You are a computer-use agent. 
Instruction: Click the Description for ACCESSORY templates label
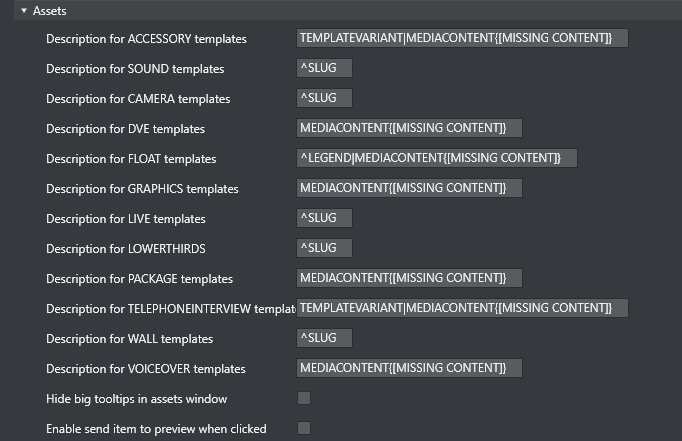pyautogui.click(x=146, y=39)
